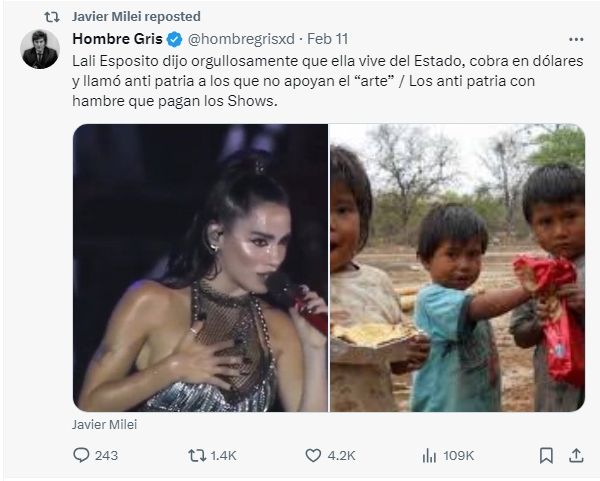
Task: Click the Hombre Gris display name
Action: pos(116,40)
